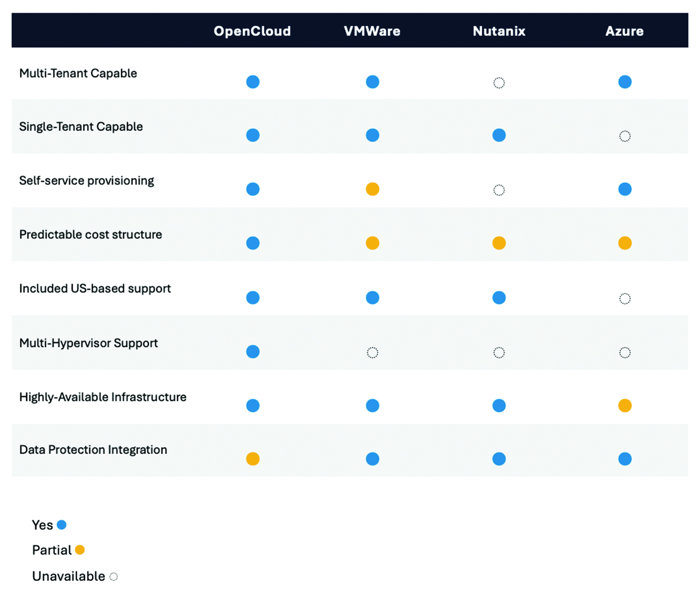This screenshot has width=700, height=597.
Task: Click the "Predictable cost structure" row label
Action: click(x=91, y=235)
